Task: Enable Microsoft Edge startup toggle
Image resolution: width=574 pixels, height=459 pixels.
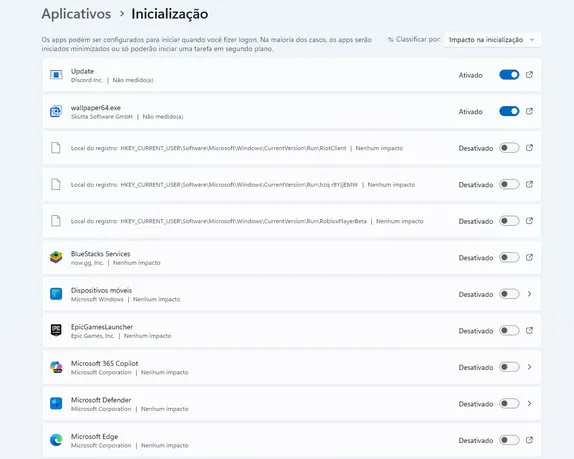Action: pos(509,440)
